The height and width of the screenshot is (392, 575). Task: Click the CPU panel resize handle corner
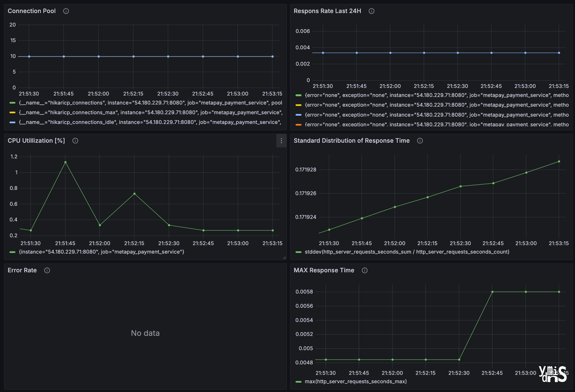point(284,258)
